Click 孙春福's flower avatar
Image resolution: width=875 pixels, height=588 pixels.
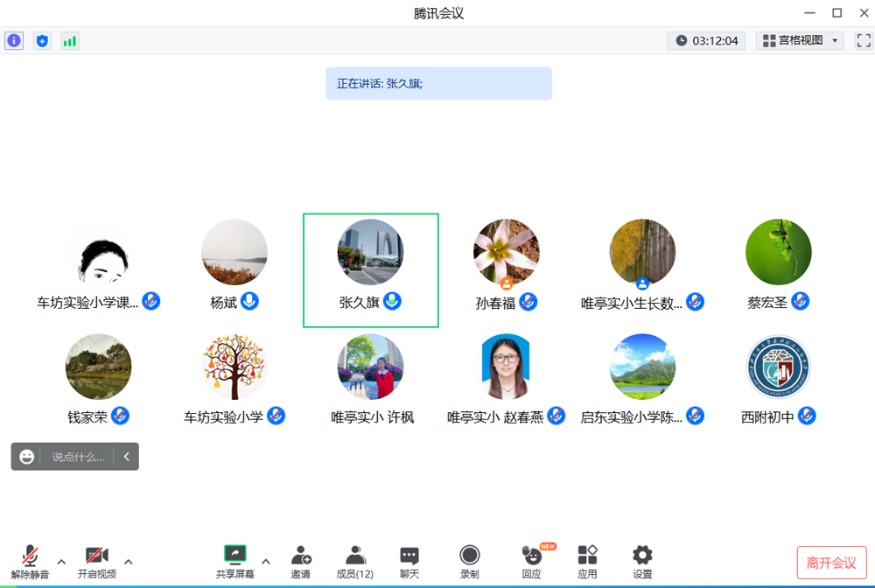pos(506,252)
